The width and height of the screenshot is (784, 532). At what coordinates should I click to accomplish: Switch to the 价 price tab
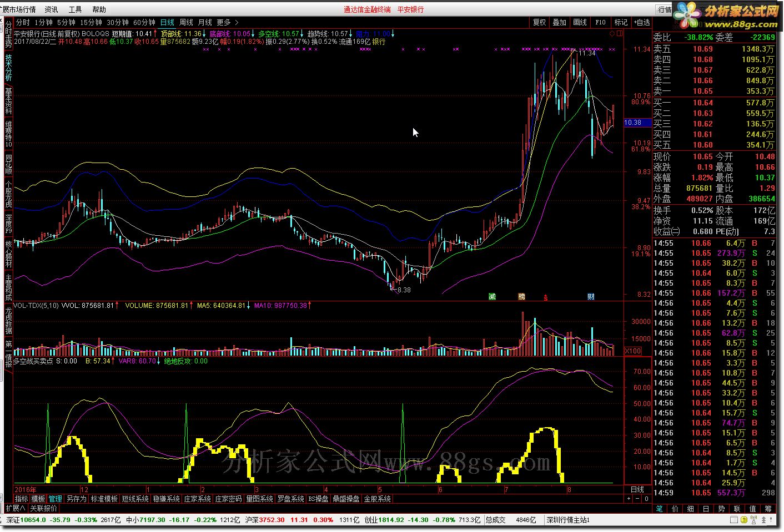(675, 508)
